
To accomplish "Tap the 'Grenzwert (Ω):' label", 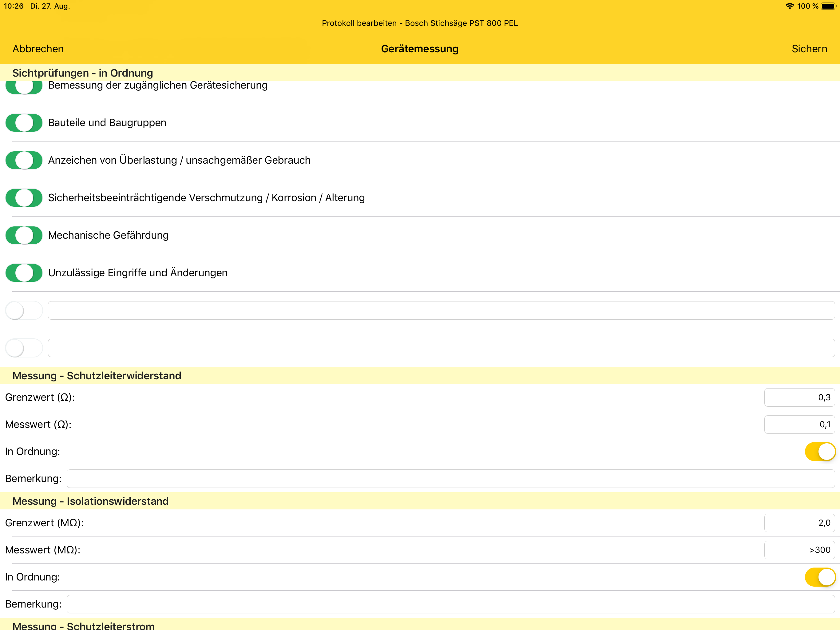I will [40, 397].
